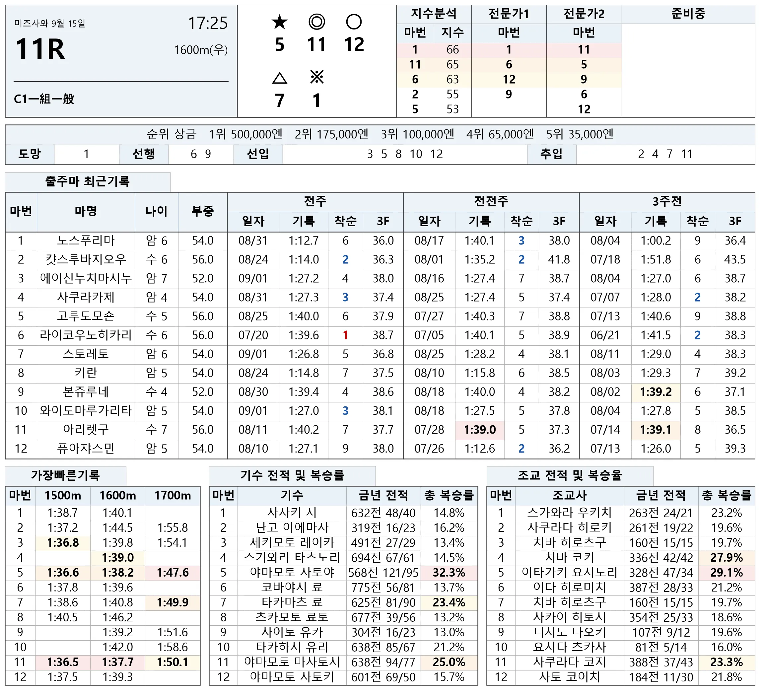Click highlighted 1:39.0 record for horse 11
The image size is (760, 700).
tap(480, 430)
